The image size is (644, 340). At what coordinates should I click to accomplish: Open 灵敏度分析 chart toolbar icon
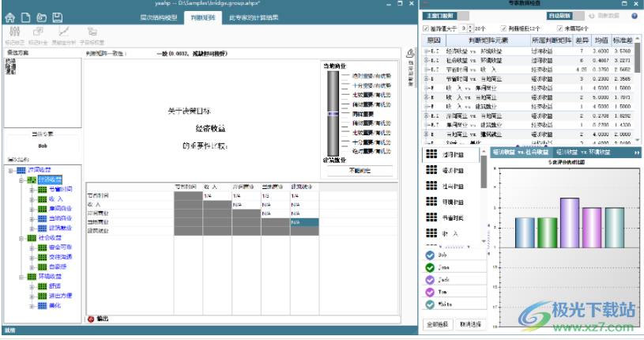click(x=64, y=32)
